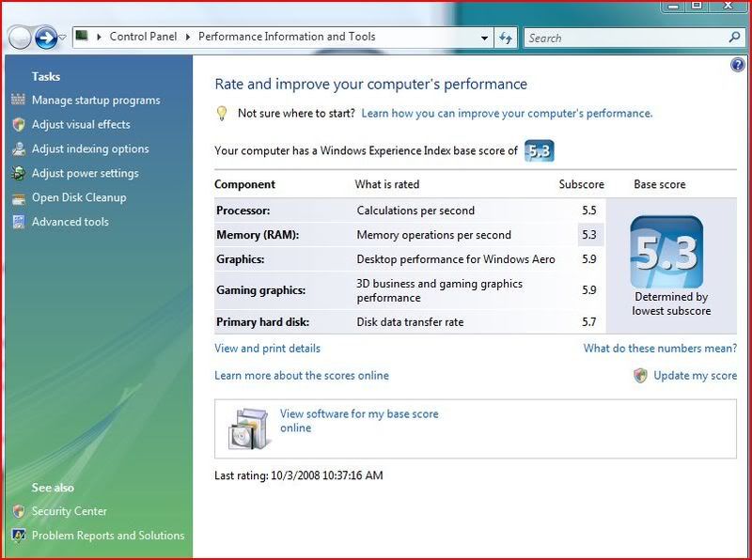Click the shield icon for Adjust visual effects
This screenshot has width=752, height=560.
(18, 124)
